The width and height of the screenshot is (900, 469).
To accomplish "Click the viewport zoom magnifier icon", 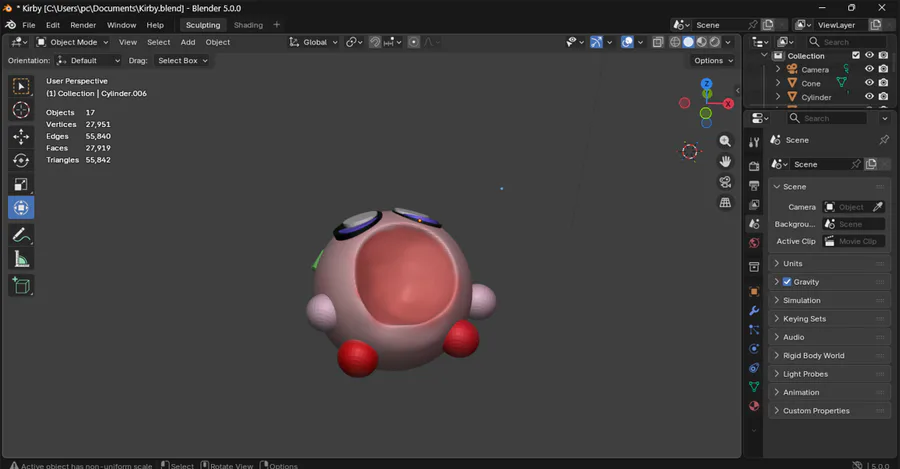I will point(726,141).
